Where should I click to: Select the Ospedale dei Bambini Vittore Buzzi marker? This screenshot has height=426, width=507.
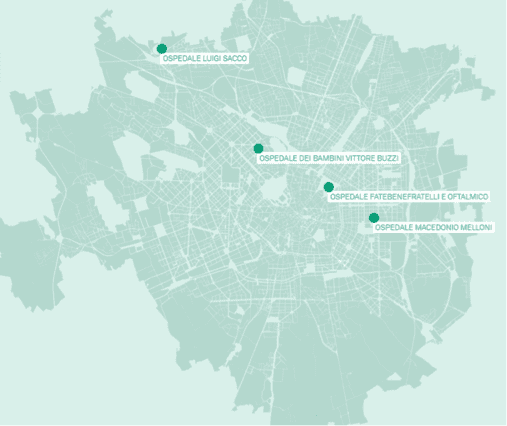(258, 148)
